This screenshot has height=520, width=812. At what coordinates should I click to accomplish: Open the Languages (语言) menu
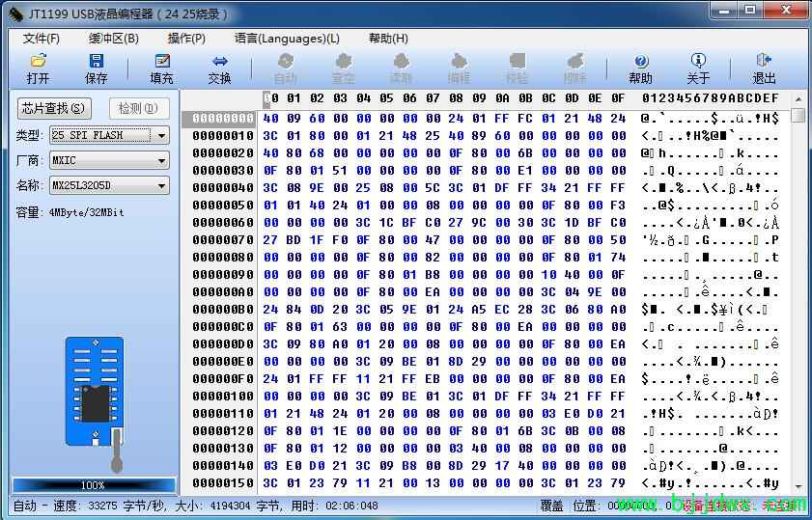[287, 39]
